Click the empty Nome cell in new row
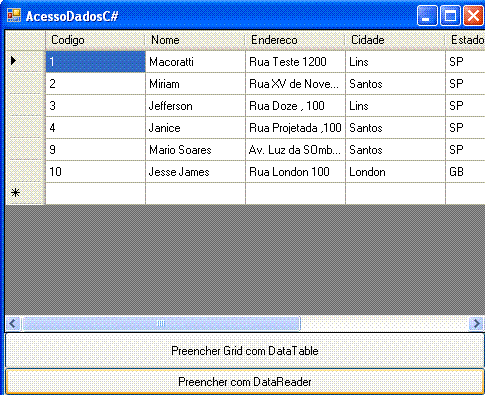485x395 pixels. 195,193
